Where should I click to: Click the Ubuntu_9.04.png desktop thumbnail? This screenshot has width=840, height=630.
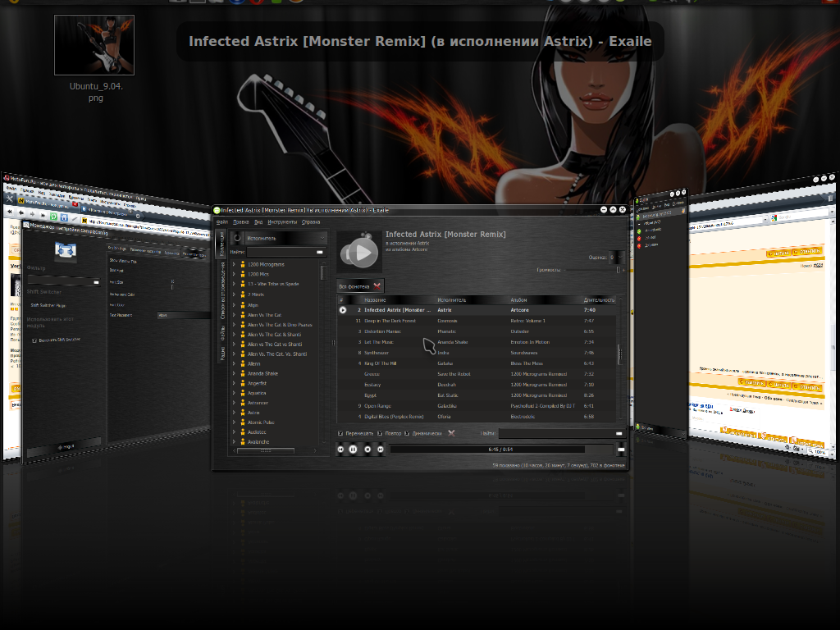94,45
